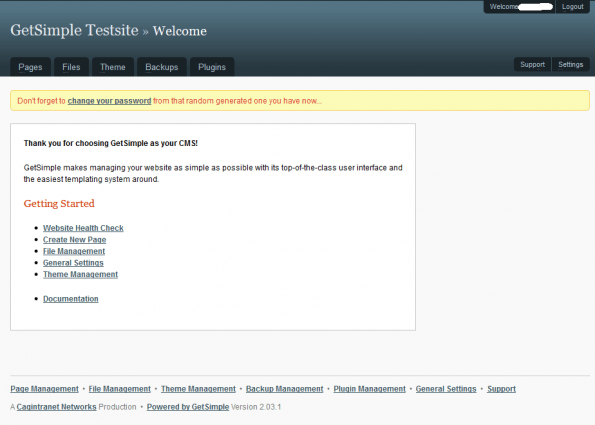595x425 pixels.
Task: Visit the Cagintranet Networks link
Action: tap(57, 407)
